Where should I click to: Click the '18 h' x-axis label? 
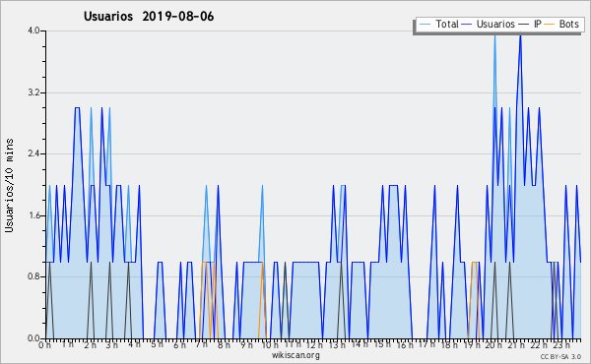pos(450,345)
